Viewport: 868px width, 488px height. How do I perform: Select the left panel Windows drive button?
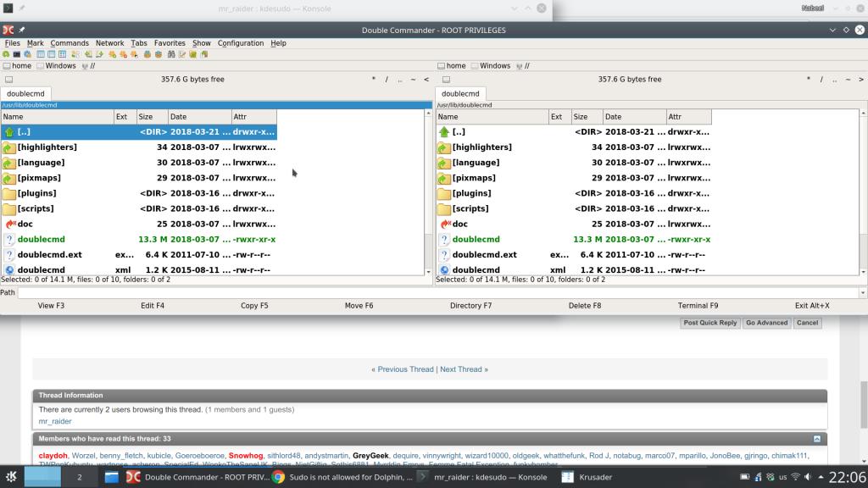point(56,66)
